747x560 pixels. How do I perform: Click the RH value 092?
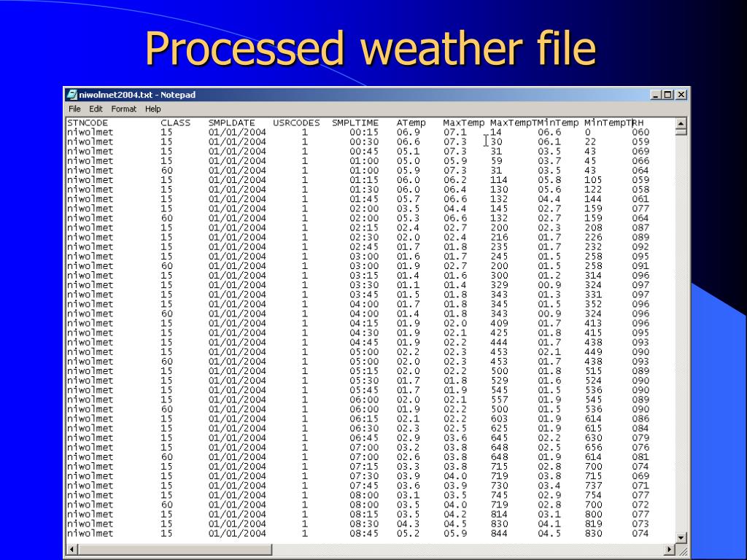[x=640, y=246]
